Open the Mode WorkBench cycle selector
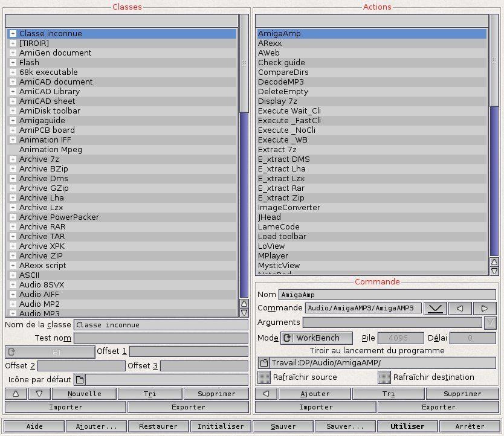 317,338
